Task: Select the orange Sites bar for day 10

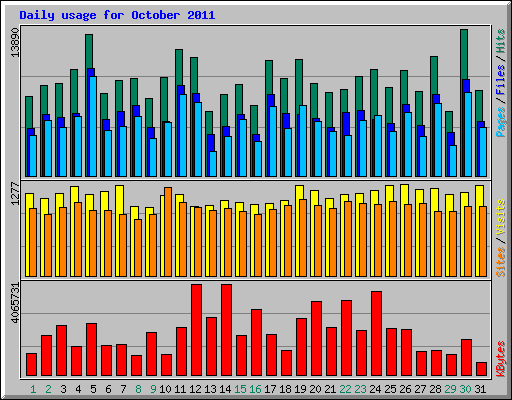Action: click(x=168, y=232)
